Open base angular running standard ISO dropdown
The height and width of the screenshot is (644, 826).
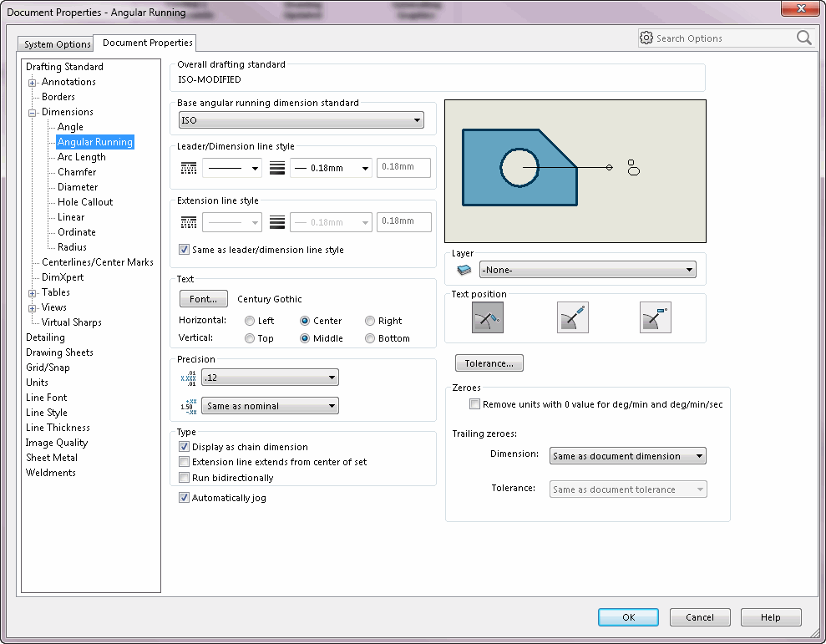coord(302,120)
